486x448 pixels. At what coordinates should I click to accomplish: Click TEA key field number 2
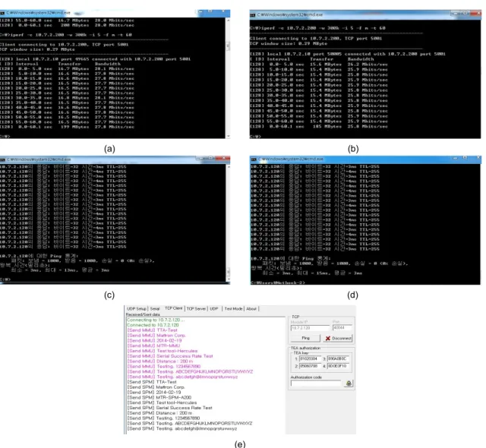click(310, 366)
